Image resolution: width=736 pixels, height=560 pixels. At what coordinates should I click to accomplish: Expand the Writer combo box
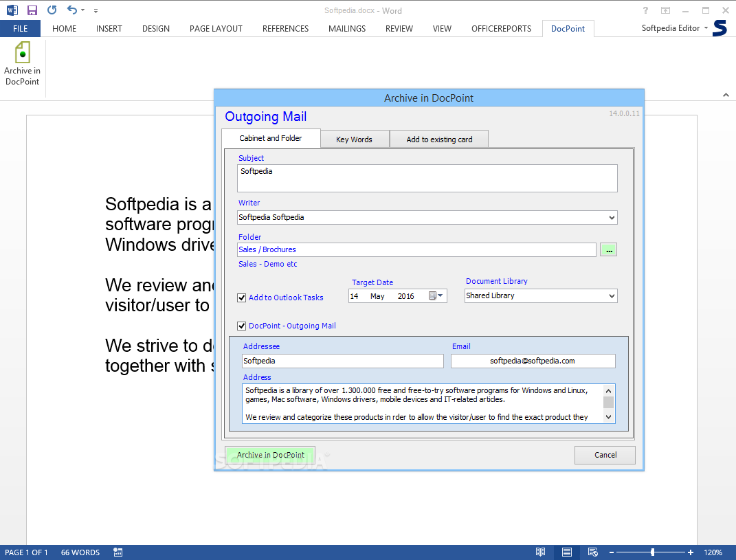point(611,217)
